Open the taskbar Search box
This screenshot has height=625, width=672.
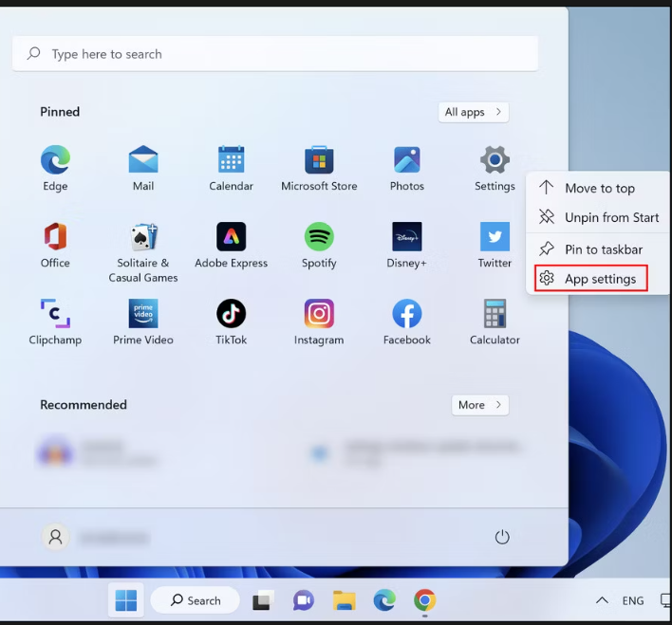pyautogui.click(x=196, y=600)
